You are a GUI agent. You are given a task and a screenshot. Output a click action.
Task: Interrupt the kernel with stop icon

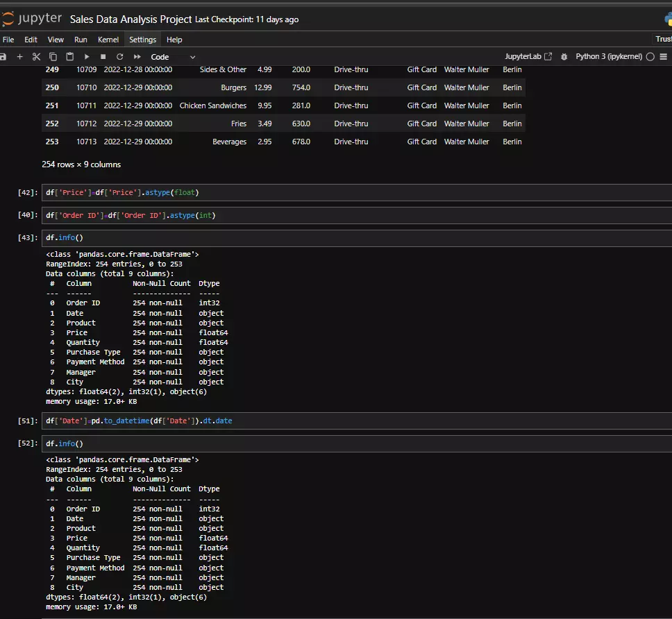click(x=103, y=57)
